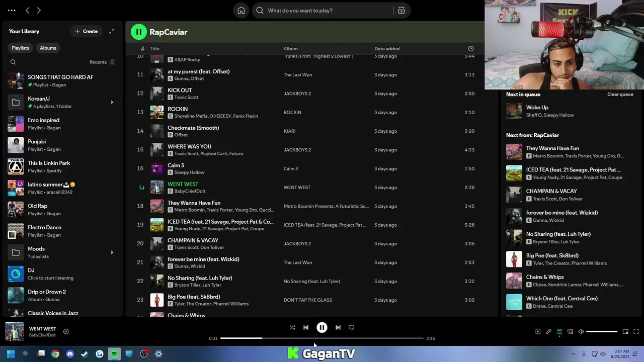Viewport: 644px width, 362px height.
Task: Toggle the Playlists filter chip
Action: (21, 48)
